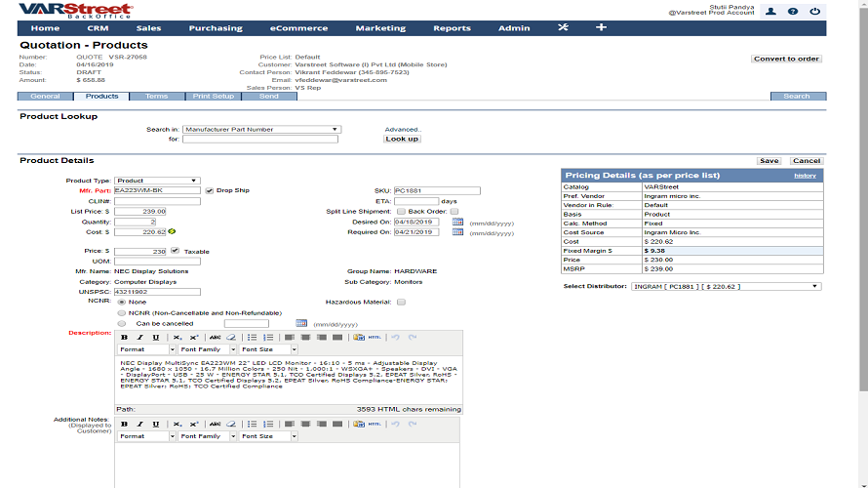
Task: Open the Product Type dropdown
Action: point(157,181)
